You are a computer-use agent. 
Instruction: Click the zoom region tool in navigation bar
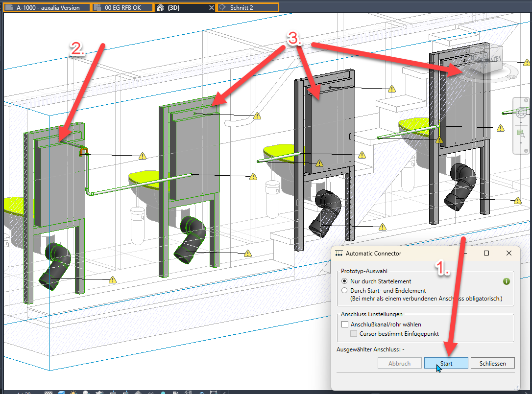[521, 133]
